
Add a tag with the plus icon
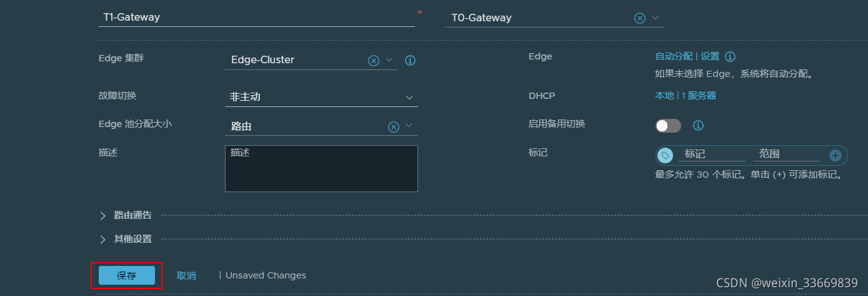click(x=836, y=155)
